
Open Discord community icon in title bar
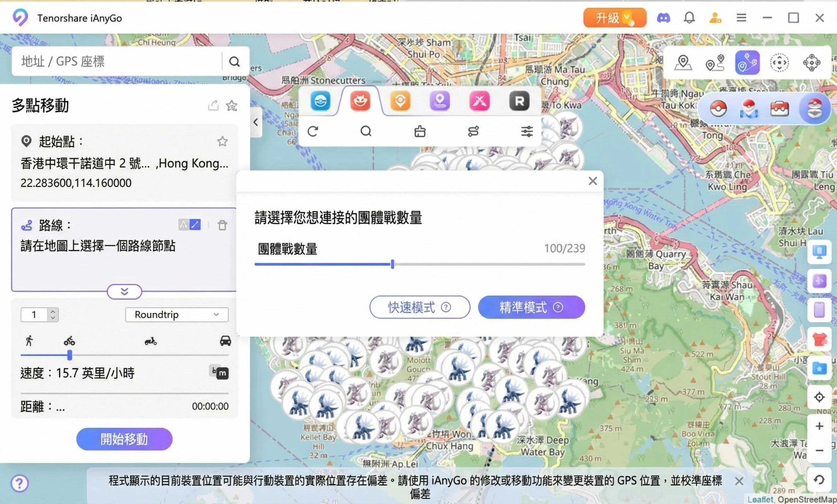pyautogui.click(x=663, y=18)
